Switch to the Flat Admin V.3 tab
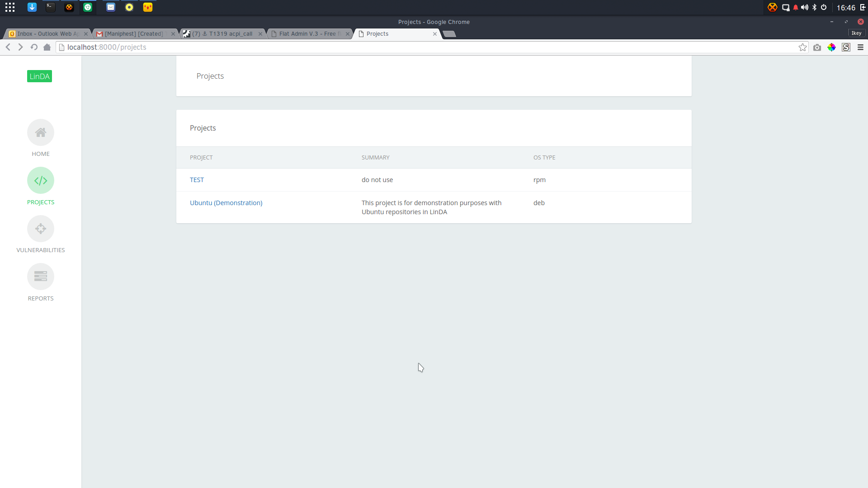The height and width of the screenshot is (488, 868). point(309,34)
